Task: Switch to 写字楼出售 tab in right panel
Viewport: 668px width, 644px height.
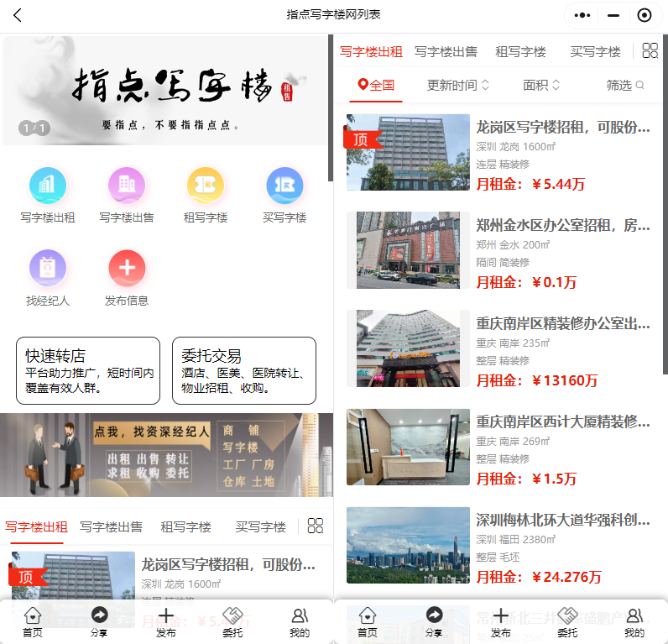Action: (x=446, y=51)
